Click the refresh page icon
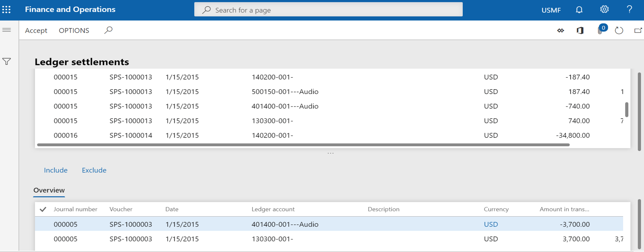 619,31
